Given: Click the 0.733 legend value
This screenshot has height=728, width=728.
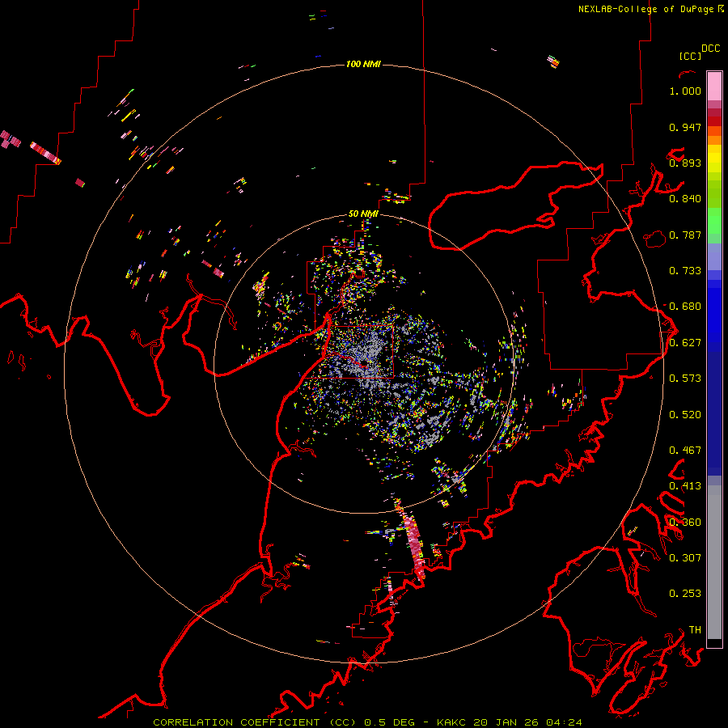Looking at the screenshot, I should tap(685, 271).
